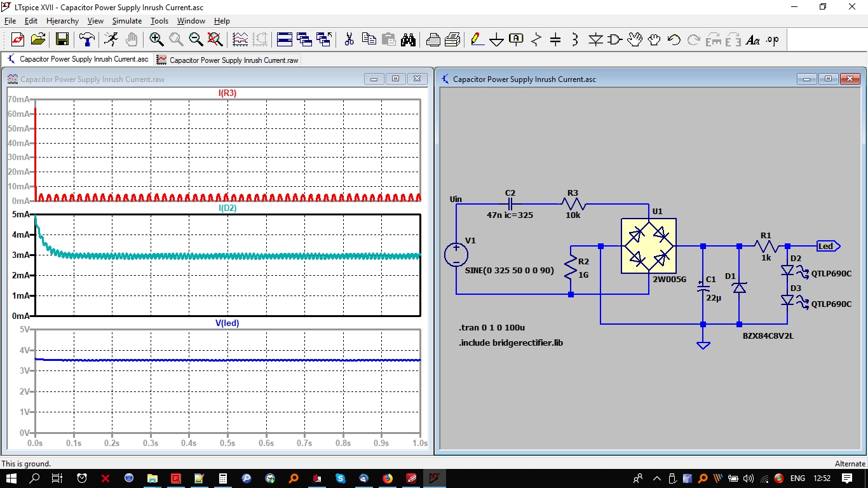Image resolution: width=868 pixels, height=488 pixels.
Task: Select the Label Net tool
Action: [517, 39]
